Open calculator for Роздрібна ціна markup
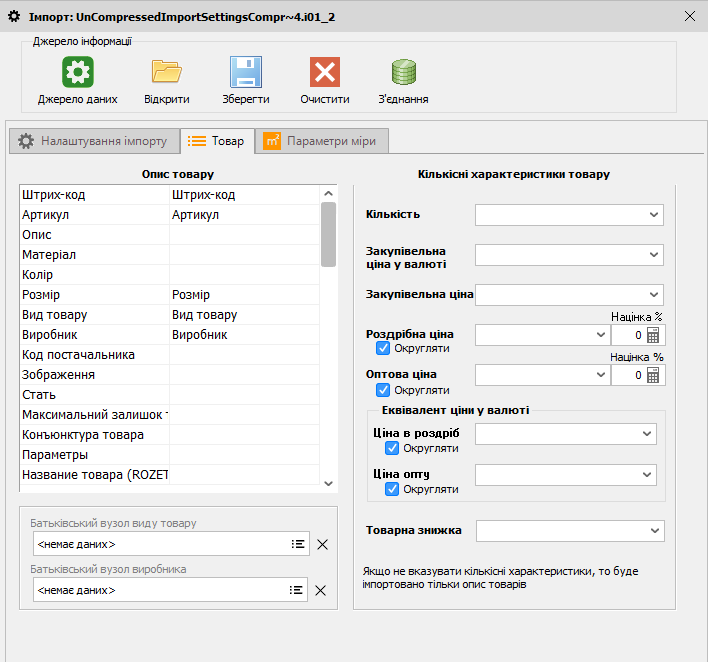The image size is (708, 662). (653, 335)
